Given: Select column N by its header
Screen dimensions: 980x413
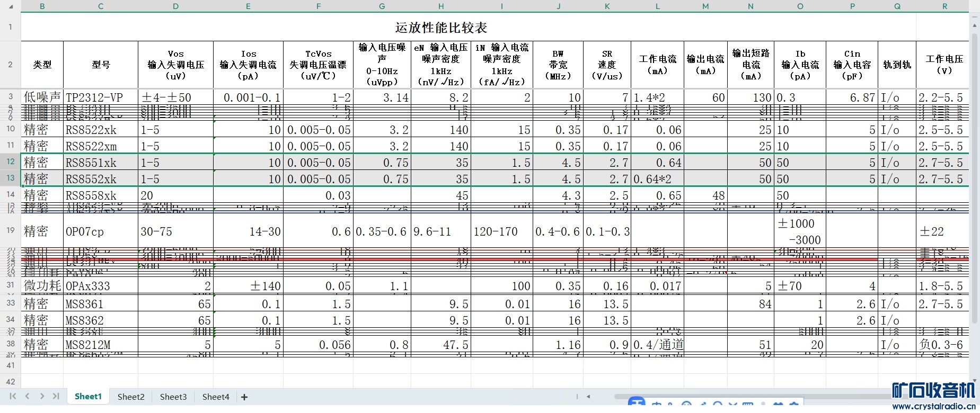Looking at the screenshot, I should [x=751, y=6].
